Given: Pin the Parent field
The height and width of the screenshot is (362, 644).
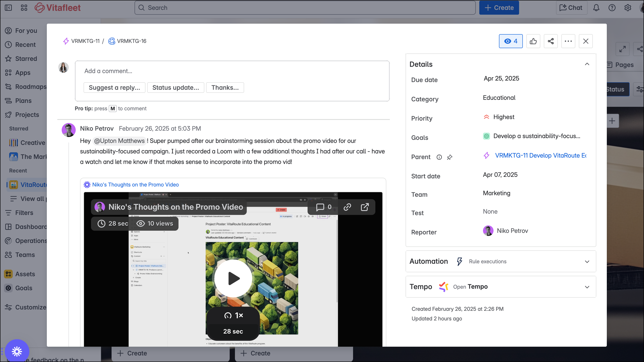Looking at the screenshot, I should pyautogui.click(x=450, y=157).
